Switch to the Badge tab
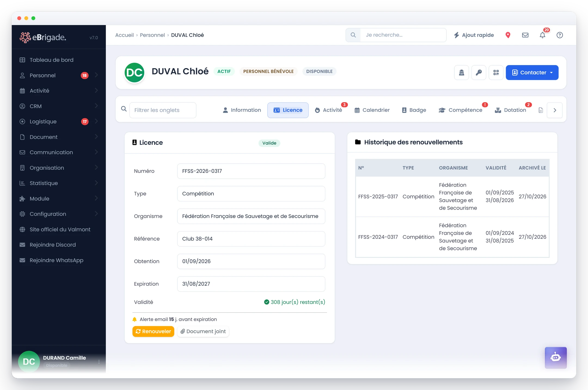Screen dimensions: 588x390 coord(414,110)
